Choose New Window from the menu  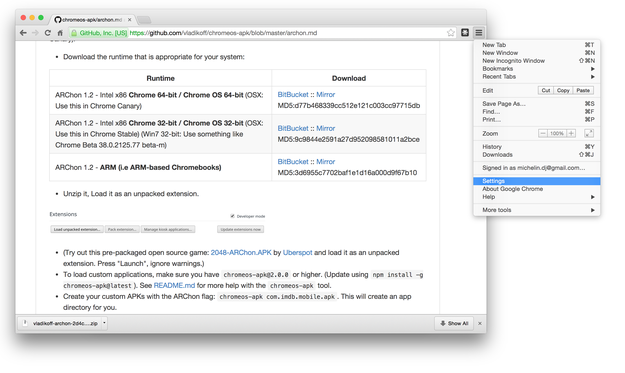click(x=537, y=53)
